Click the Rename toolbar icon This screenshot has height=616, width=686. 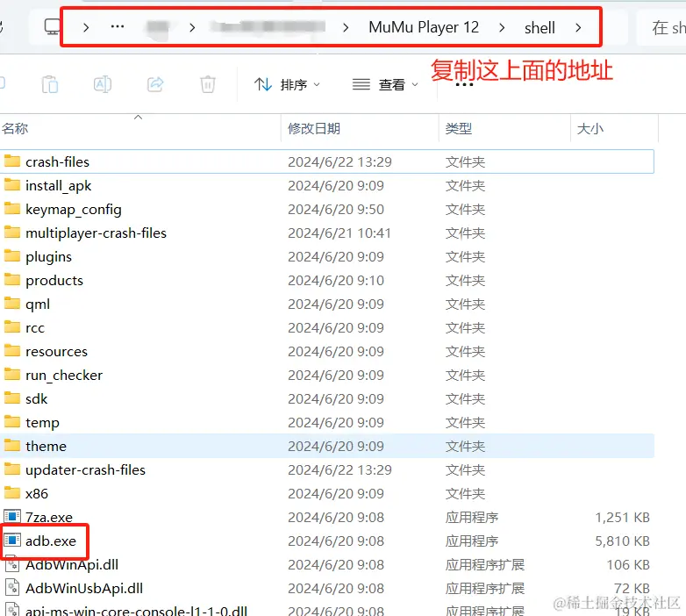pyautogui.click(x=103, y=84)
